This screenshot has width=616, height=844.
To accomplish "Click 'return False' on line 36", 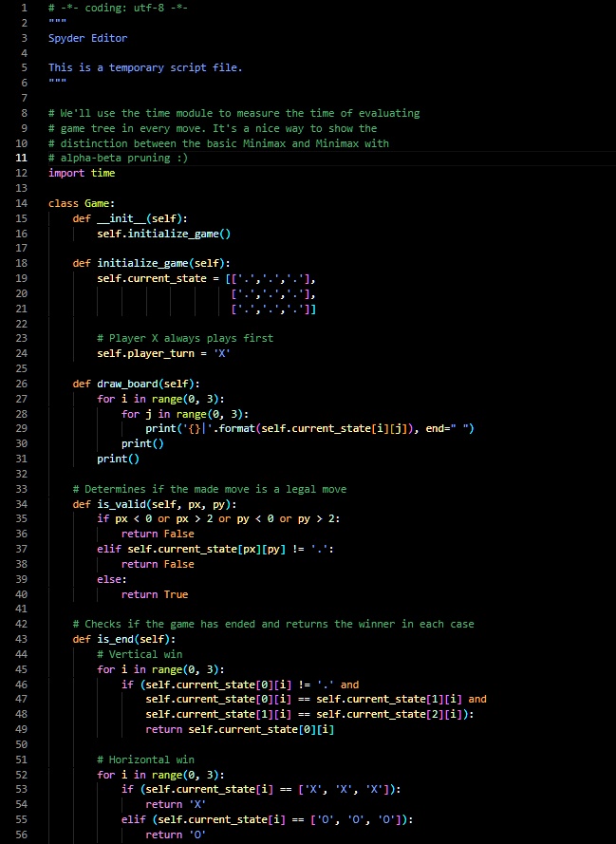I will click(158, 534).
